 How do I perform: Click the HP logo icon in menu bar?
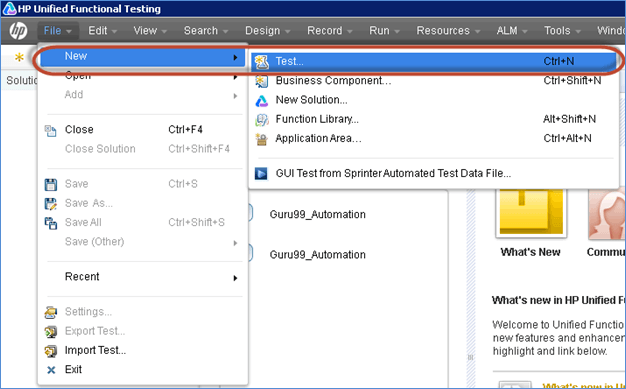pos(18,31)
